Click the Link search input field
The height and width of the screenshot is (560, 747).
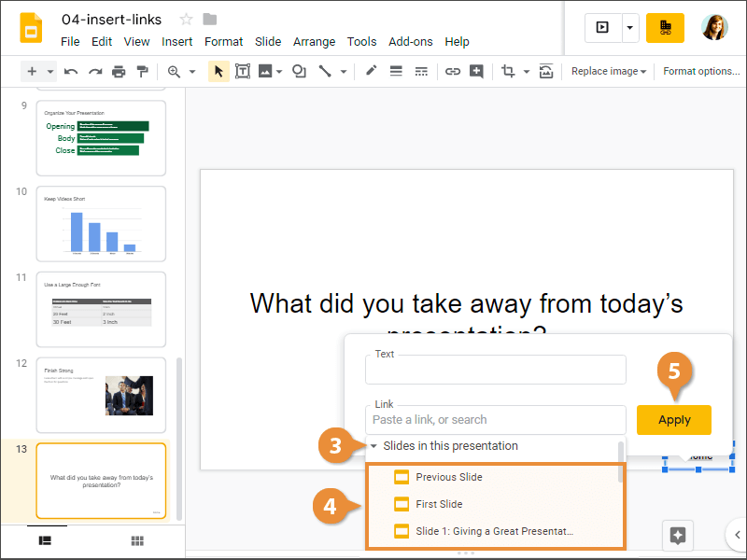[x=495, y=420]
